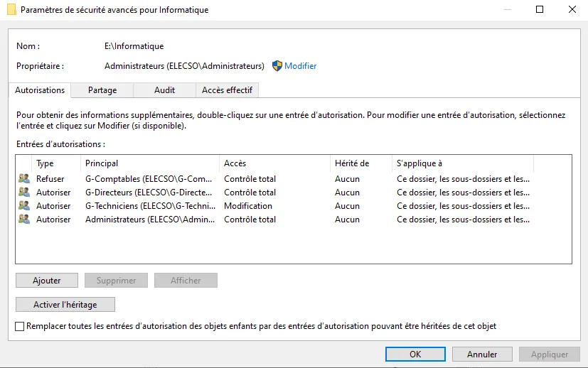This screenshot has height=368, width=588.
Task: Click the group icon of the G-Directeurs entry
Action: [24, 193]
